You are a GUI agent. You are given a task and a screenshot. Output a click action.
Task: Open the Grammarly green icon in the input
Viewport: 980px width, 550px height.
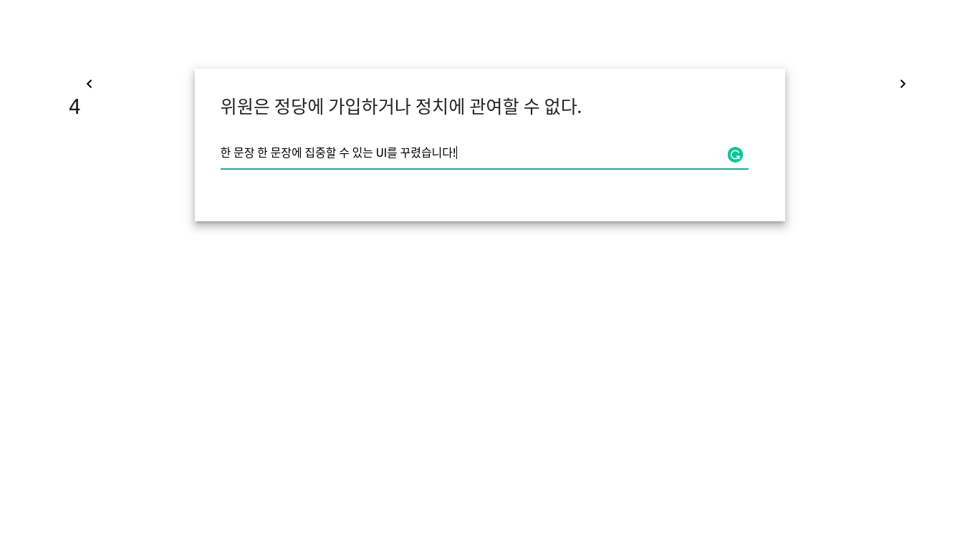coord(735,155)
